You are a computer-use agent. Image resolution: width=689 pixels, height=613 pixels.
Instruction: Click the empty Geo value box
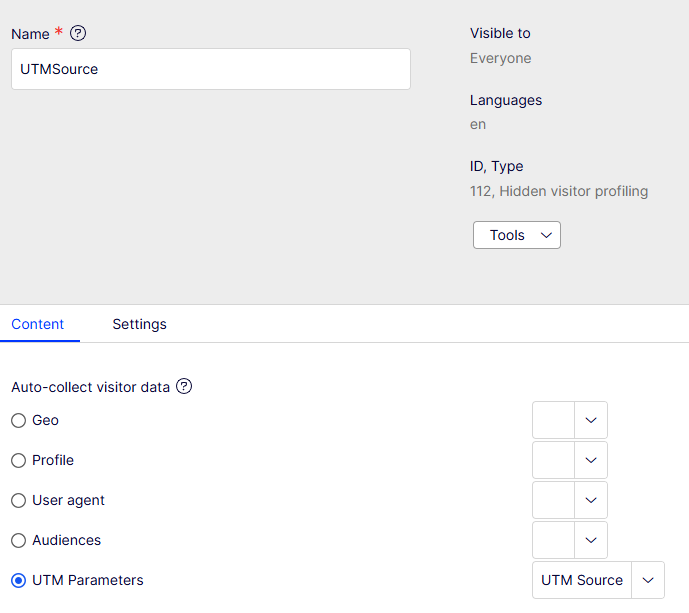point(553,420)
